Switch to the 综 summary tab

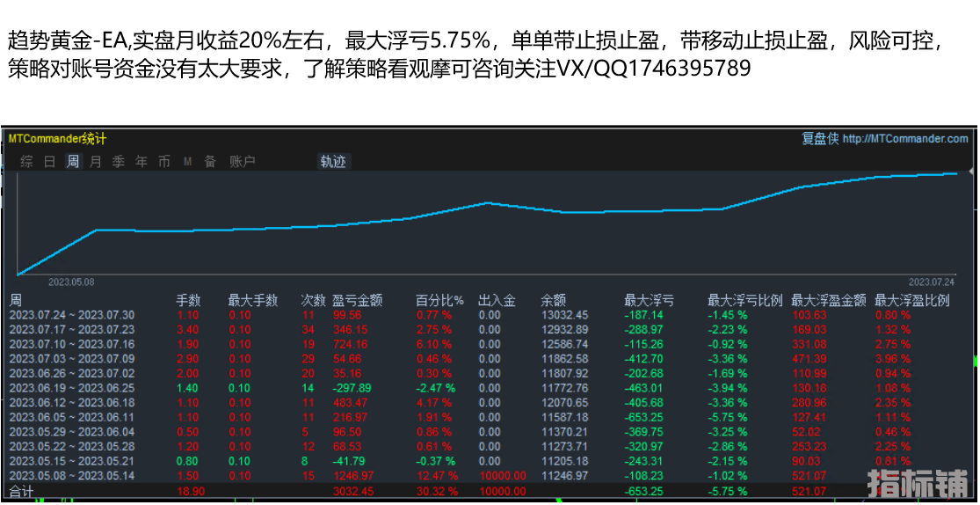click(x=27, y=162)
